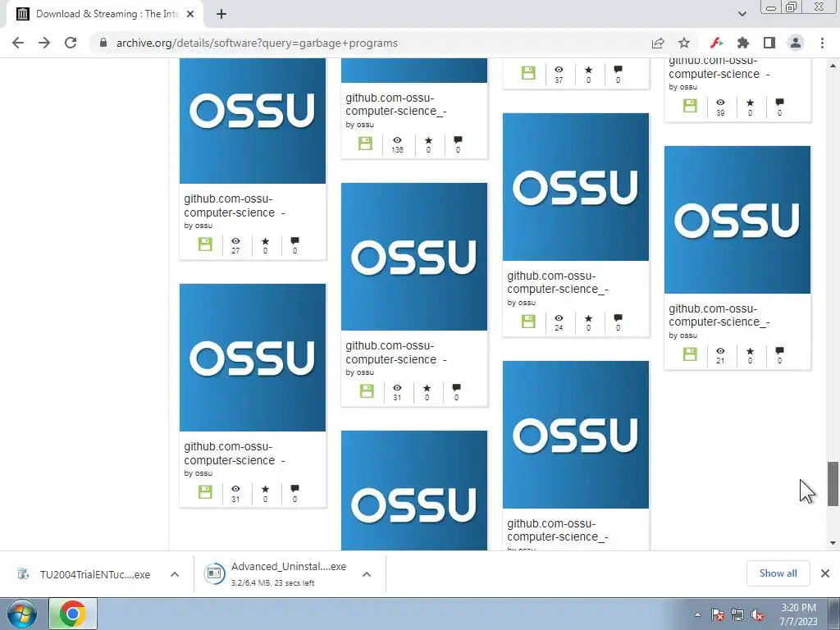This screenshot has height=630, width=840.
Task: Click the floppy icon on the 27-views card
Action: [205, 244]
